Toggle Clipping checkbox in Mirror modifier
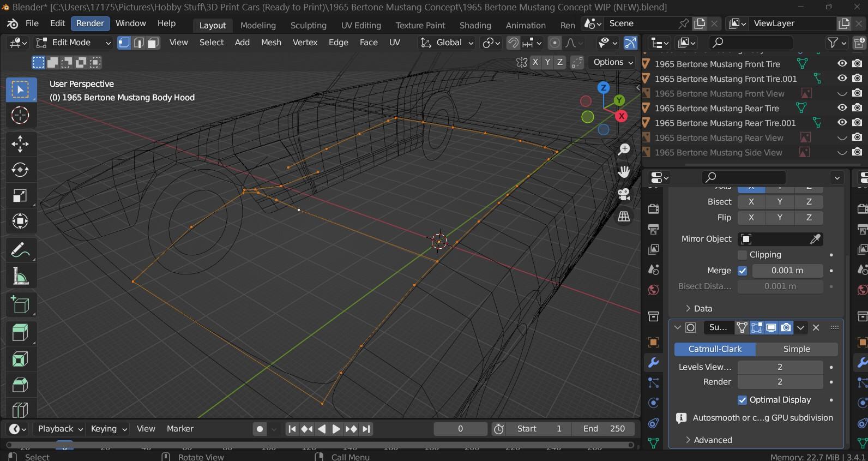Screen dimensions: 868x461 pos(742,255)
